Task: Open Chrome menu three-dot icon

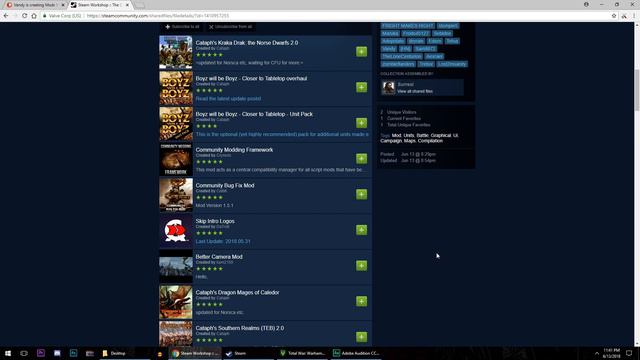Action: (634, 16)
